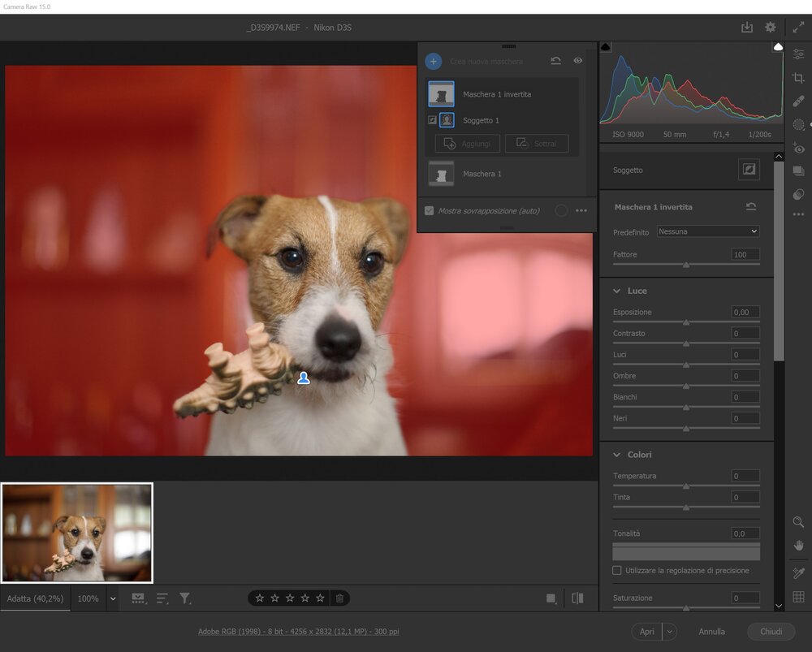Click the Sottrai button
812x652 pixels.
537,144
